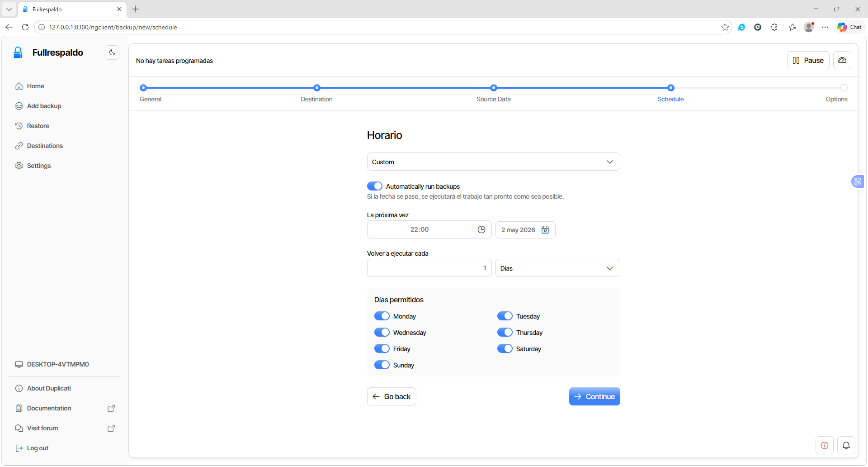The image size is (868, 467).
Task: Open the Días interval unit dropdown
Action: [557, 268]
